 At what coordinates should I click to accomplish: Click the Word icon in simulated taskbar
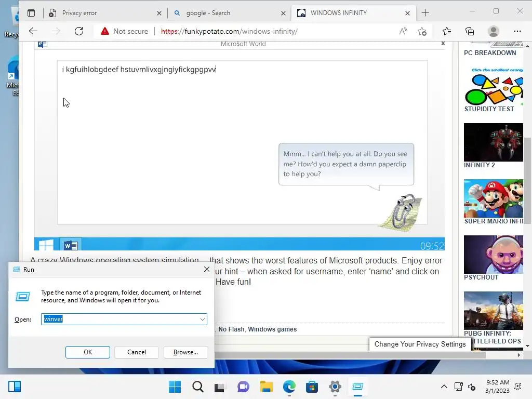(71, 245)
